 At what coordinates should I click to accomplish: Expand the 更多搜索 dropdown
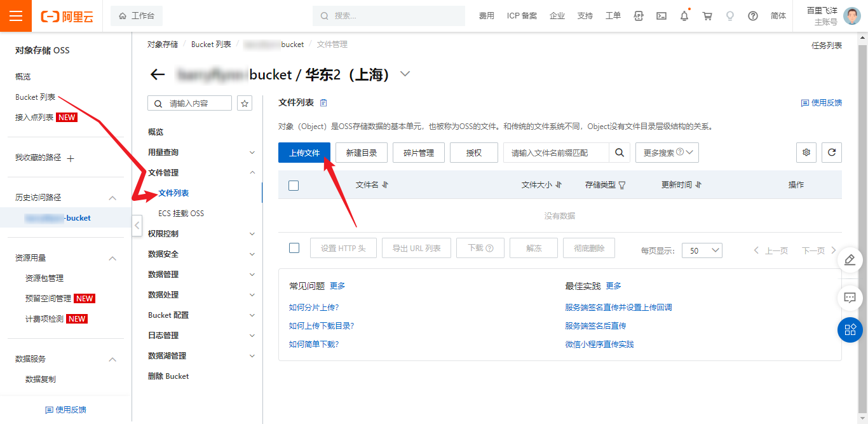click(667, 153)
